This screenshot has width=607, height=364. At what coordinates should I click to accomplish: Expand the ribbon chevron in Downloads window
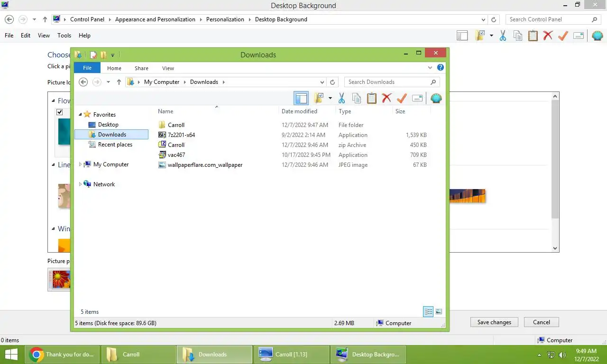click(x=430, y=68)
